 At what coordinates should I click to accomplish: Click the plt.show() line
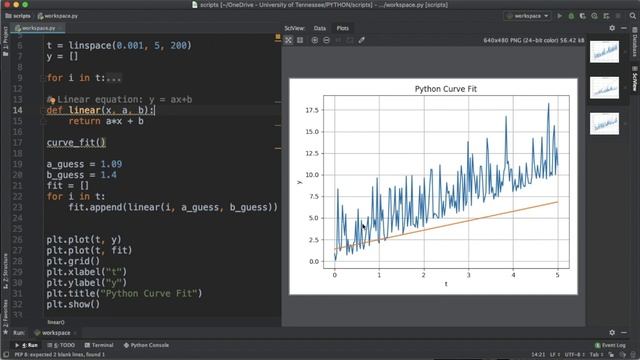(73, 304)
